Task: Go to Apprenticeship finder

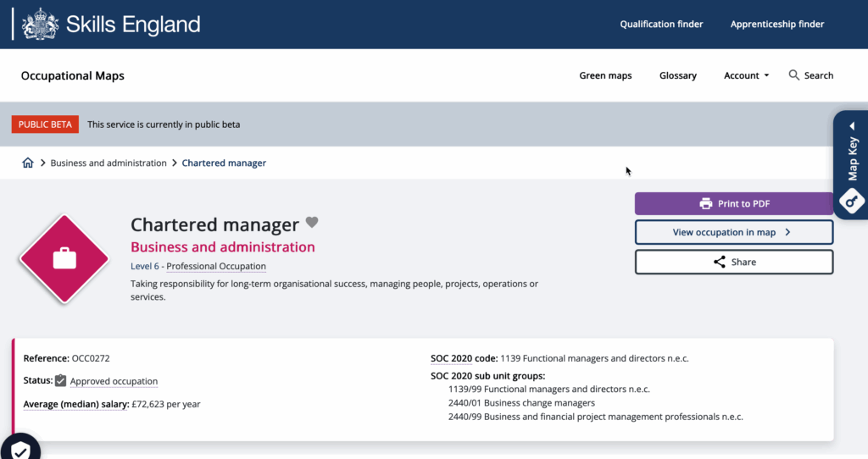Action: [777, 24]
